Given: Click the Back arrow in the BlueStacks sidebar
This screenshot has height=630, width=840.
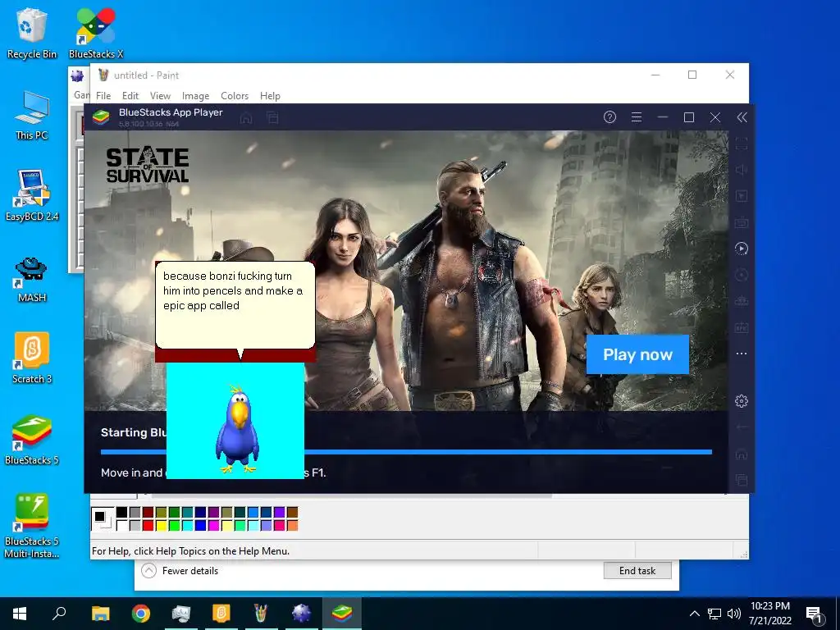Looking at the screenshot, I should coord(742,427).
